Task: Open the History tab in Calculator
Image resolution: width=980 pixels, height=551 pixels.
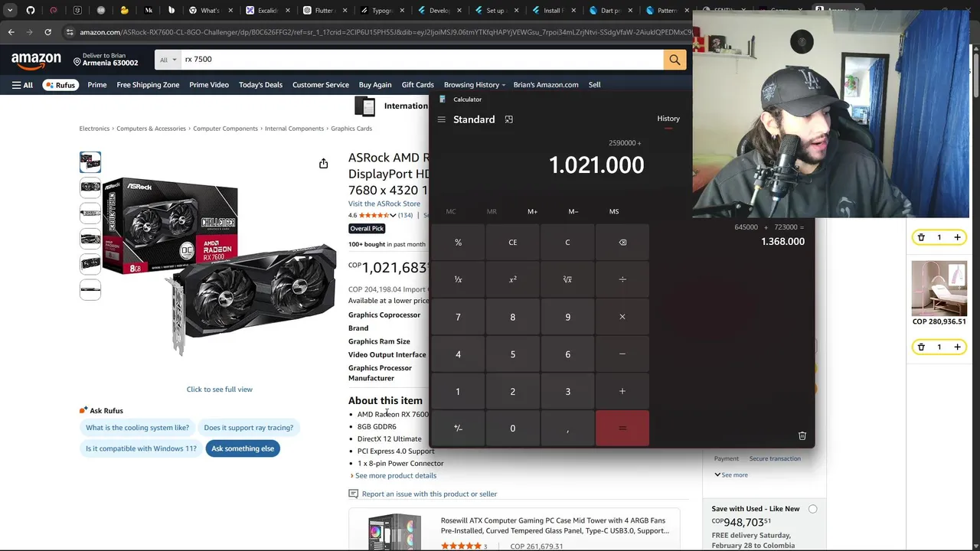Action: pos(668,119)
